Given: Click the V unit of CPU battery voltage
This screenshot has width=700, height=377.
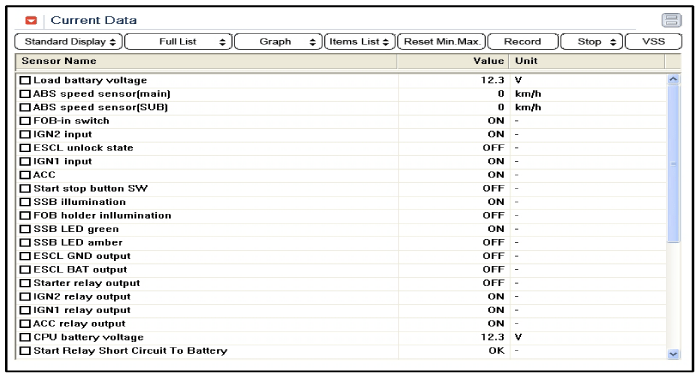Looking at the screenshot, I should 518,337.
